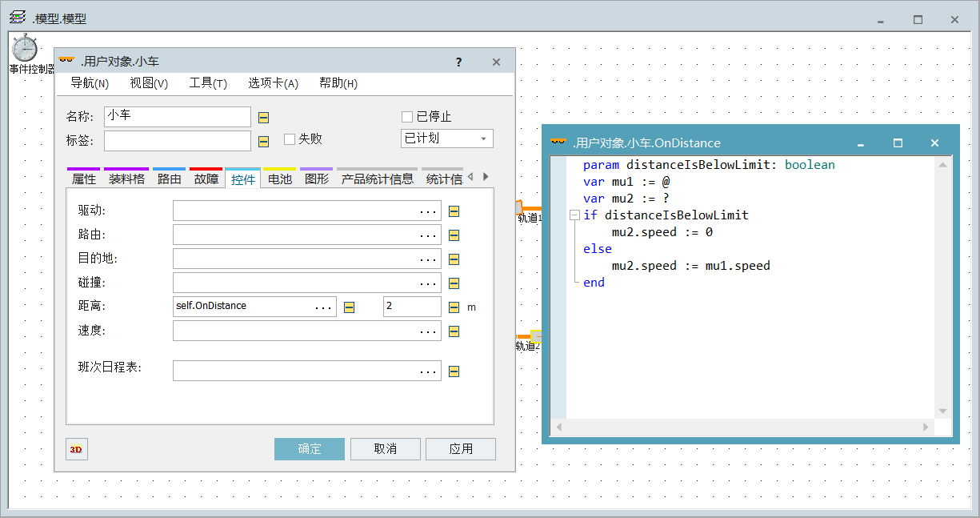
Task: Switch to the 故障 tab
Action: 206,179
